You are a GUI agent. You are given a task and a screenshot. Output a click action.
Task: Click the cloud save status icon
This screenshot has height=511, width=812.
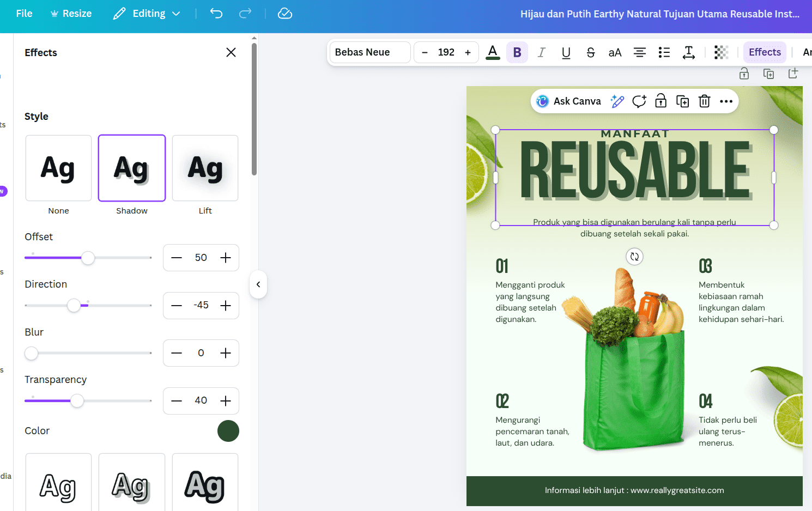coord(285,14)
